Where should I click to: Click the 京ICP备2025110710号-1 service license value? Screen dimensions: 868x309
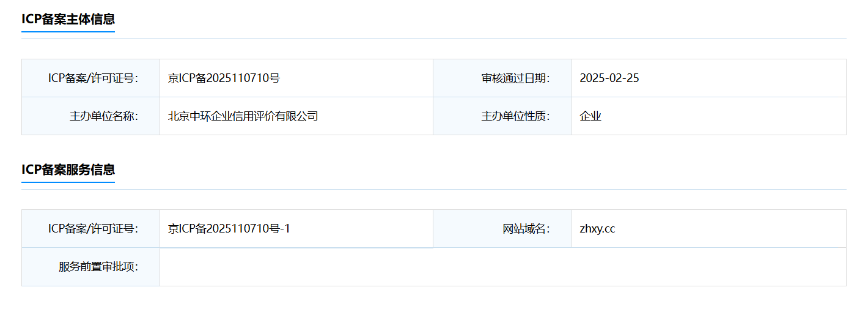(229, 229)
